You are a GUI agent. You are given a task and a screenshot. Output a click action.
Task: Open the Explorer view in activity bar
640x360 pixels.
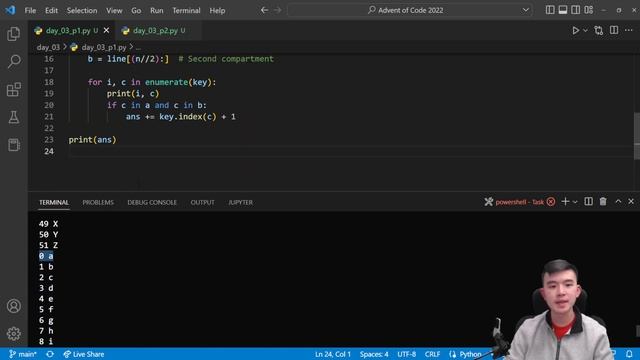click(x=13, y=34)
